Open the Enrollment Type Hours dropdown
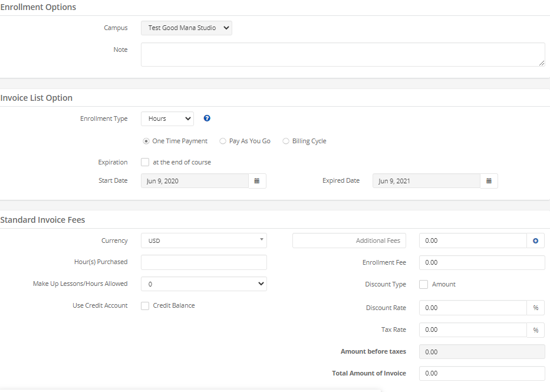Image resolution: width=550 pixels, height=392 pixels. pyautogui.click(x=167, y=119)
